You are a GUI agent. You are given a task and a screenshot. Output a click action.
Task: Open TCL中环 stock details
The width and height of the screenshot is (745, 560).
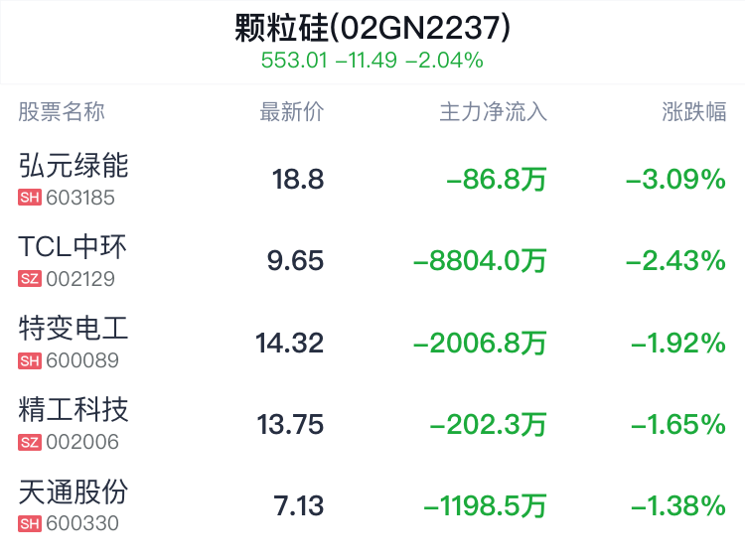point(73,247)
